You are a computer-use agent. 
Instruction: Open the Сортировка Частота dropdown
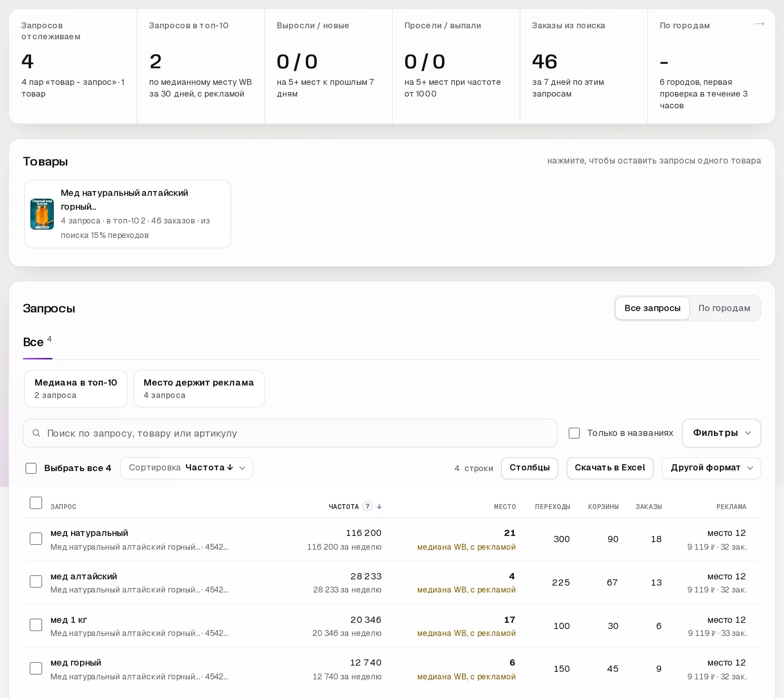coord(186,468)
